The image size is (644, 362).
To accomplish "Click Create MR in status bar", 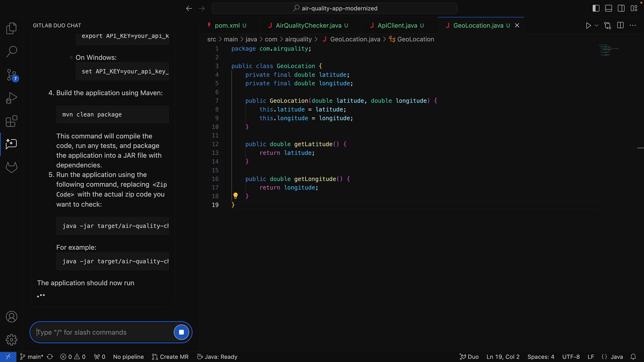I will (x=170, y=357).
